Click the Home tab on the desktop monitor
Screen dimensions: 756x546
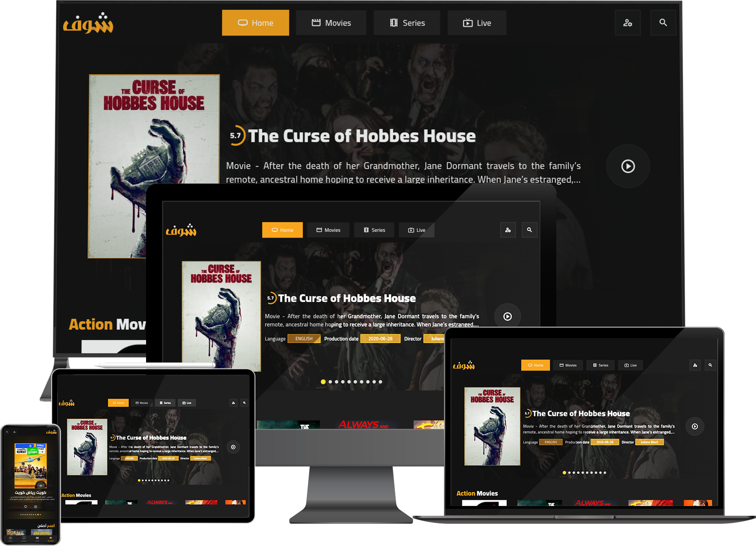pos(282,230)
